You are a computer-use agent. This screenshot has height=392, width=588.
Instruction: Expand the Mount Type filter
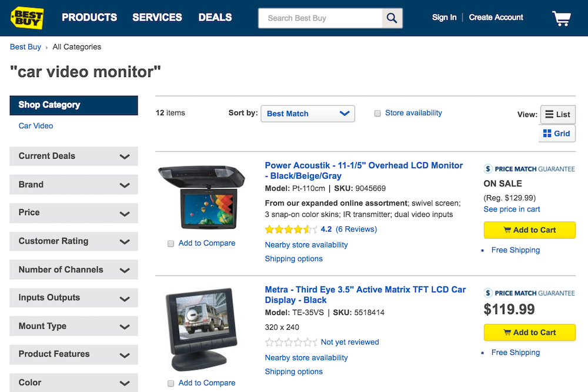73,326
